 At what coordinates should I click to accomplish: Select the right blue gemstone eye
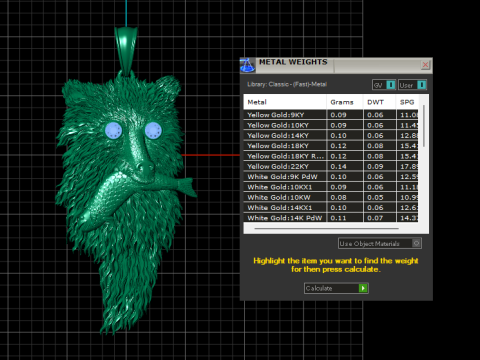pyautogui.click(x=153, y=130)
